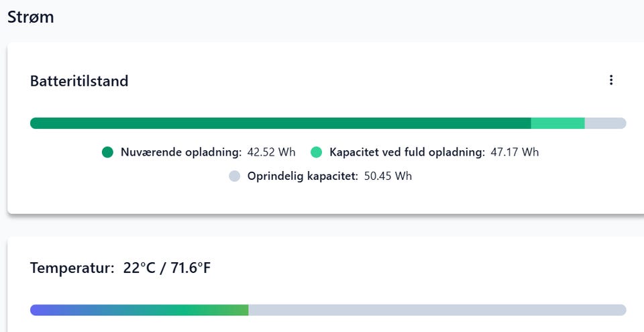Click the dark green Nuværende opladning legend dot
This screenshot has width=644, height=332.
pyautogui.click(x=107, y=152)
